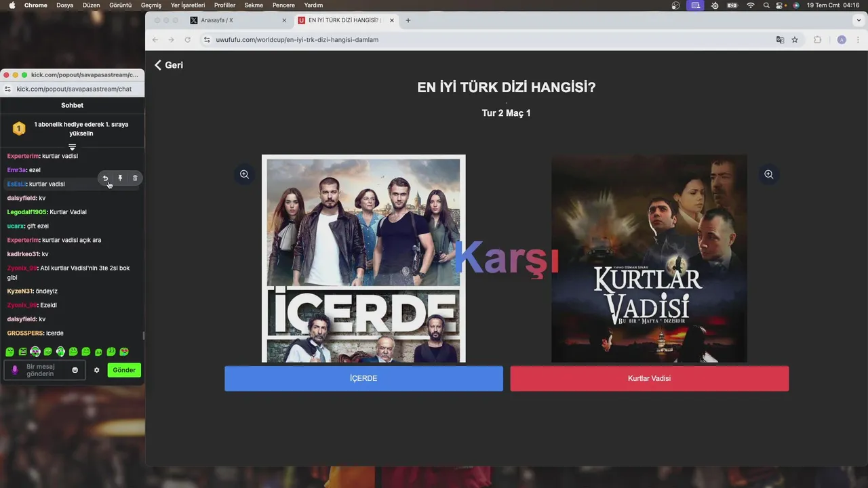The height and width of the screenshot is (488, 868).
Task: Open the Yardım menu
Action: pos(313,5)
